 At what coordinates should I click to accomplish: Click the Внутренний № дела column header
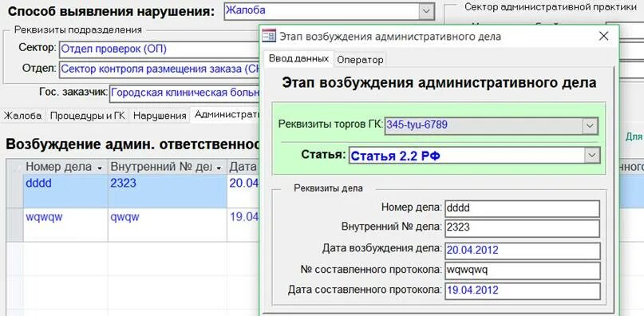click(x=167, y=168)
